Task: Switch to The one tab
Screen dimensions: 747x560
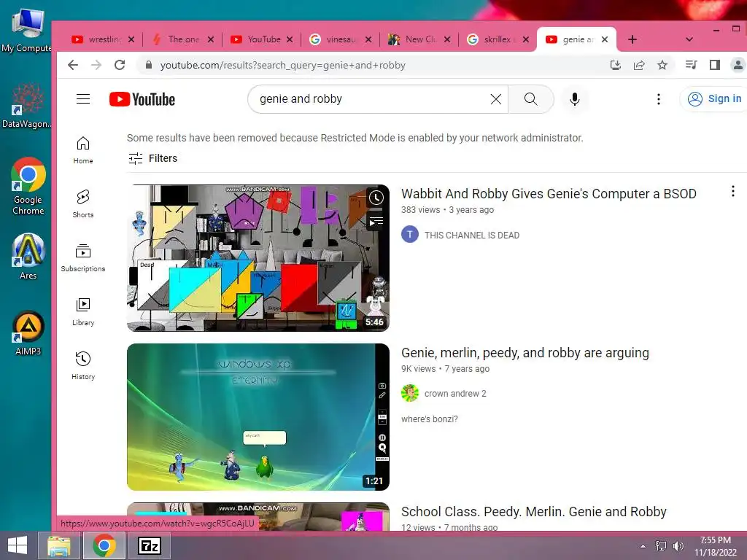Action: pos(177,39)
